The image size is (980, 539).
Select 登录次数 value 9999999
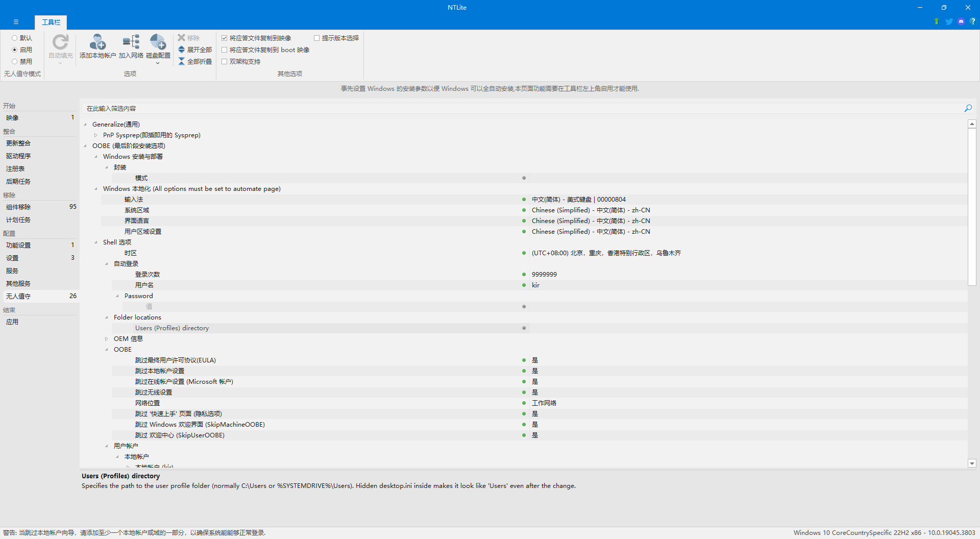[544, 275]
